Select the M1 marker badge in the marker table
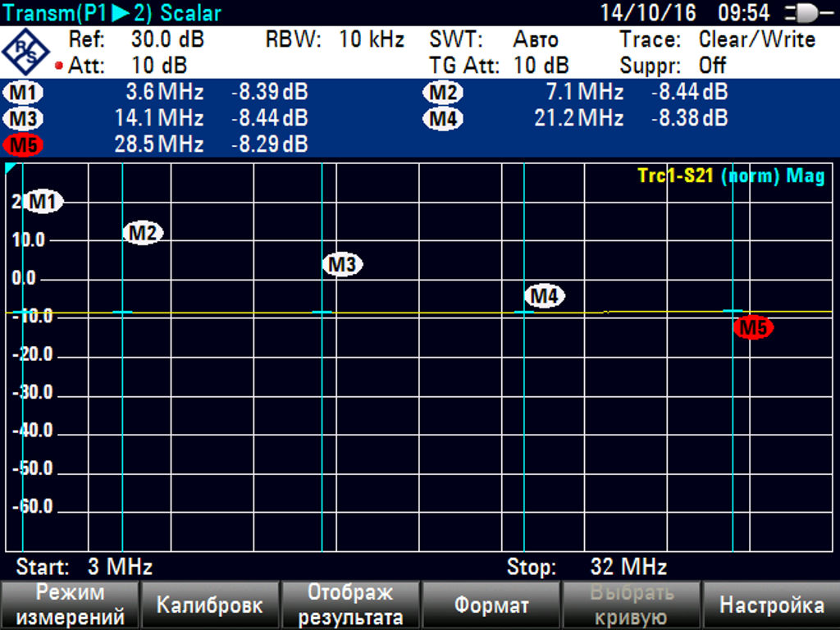Viewport: 840px width, 630px height. [x=25, y=93]
